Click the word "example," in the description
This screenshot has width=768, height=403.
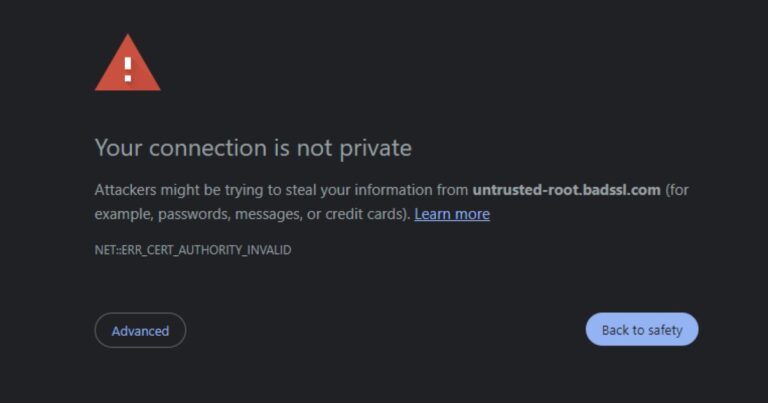[122, 214]
